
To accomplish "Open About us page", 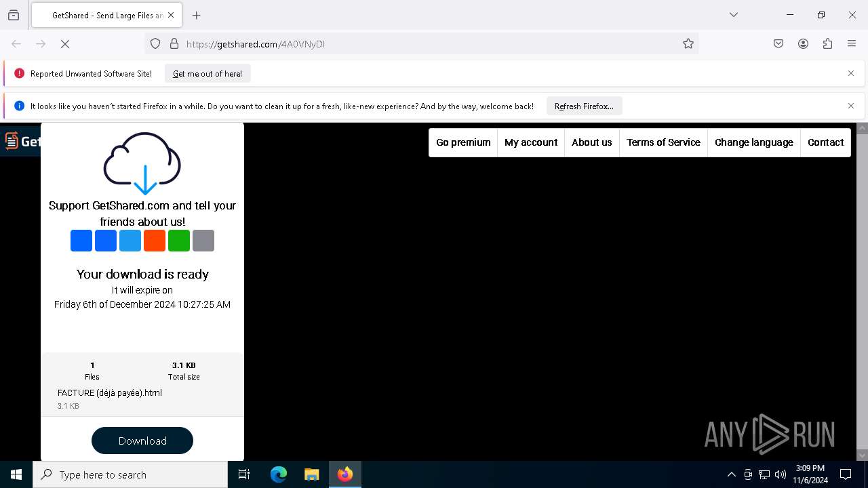I will tap(592, 142).
